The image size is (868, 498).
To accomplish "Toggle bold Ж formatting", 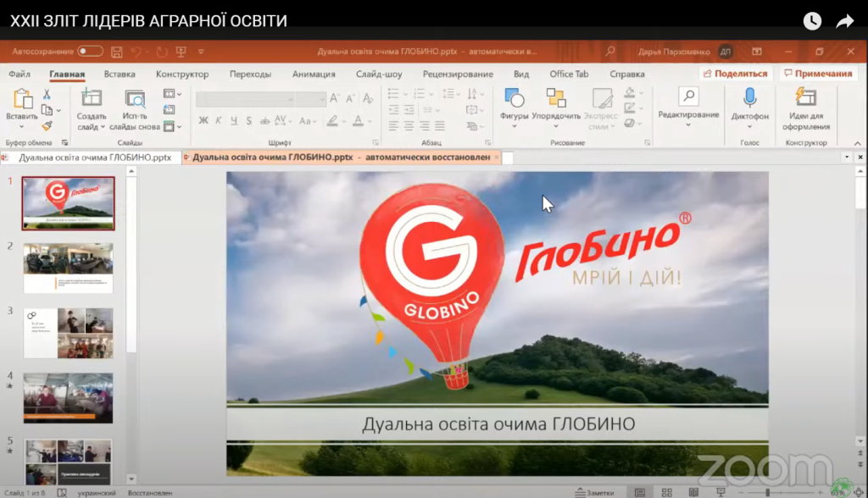I will (x=203, y=120).
